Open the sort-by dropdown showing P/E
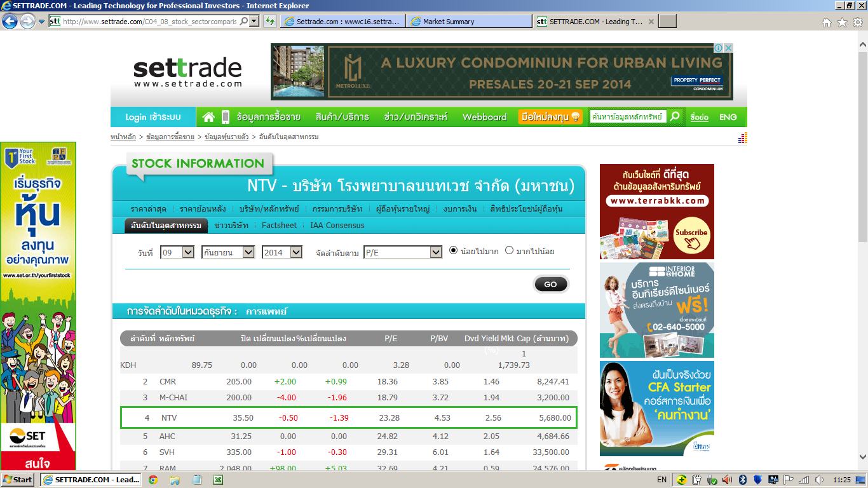The height and width of the screenshot is (488, 868). click(403, 252)
